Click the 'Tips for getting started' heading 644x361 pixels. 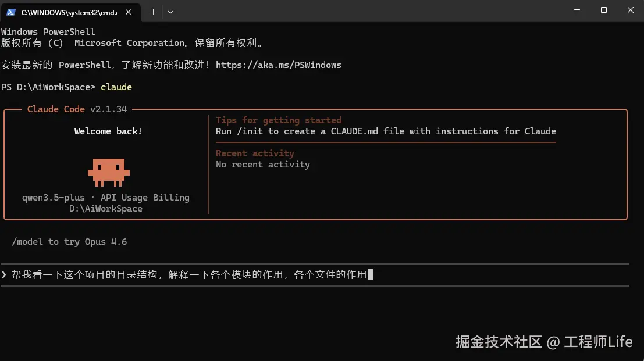coord(279,120)
